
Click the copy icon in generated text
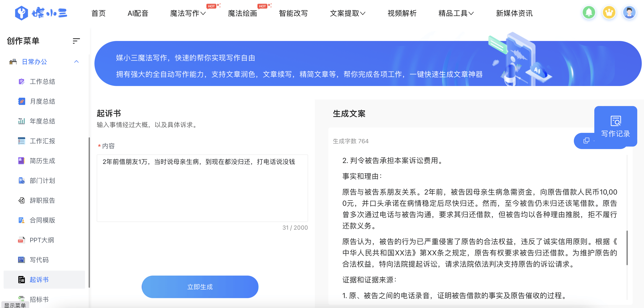586,141
